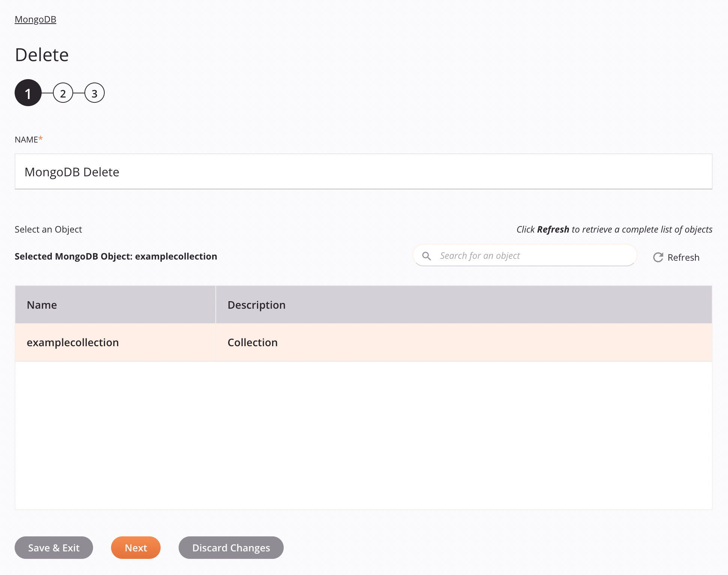Click the MongoDB breadcrumb navigation link
Image resolution: width=728 pixels, height=575 pixels.
click(x=35, y=19)
